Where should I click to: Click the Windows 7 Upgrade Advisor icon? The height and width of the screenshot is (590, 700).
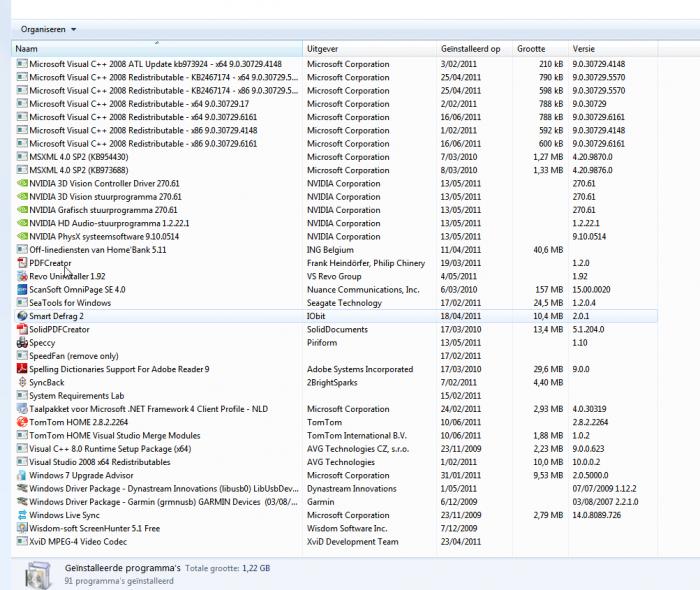point(22,475)
